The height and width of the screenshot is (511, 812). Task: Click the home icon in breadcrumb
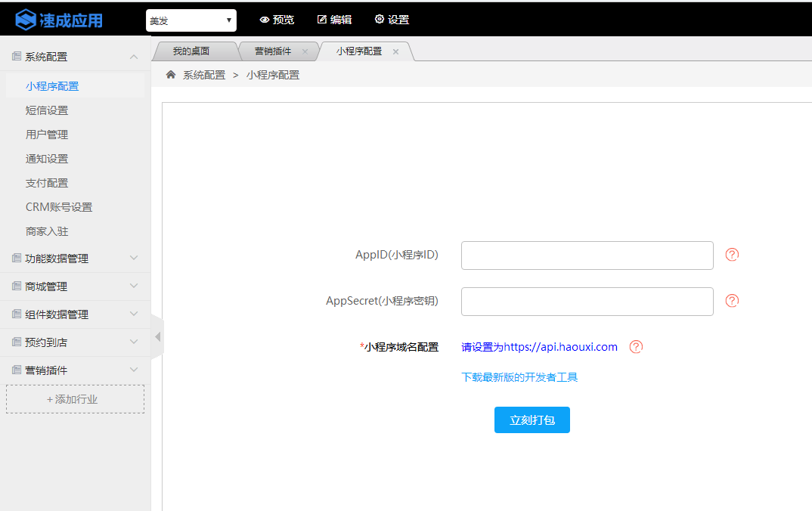coord(171,75)
